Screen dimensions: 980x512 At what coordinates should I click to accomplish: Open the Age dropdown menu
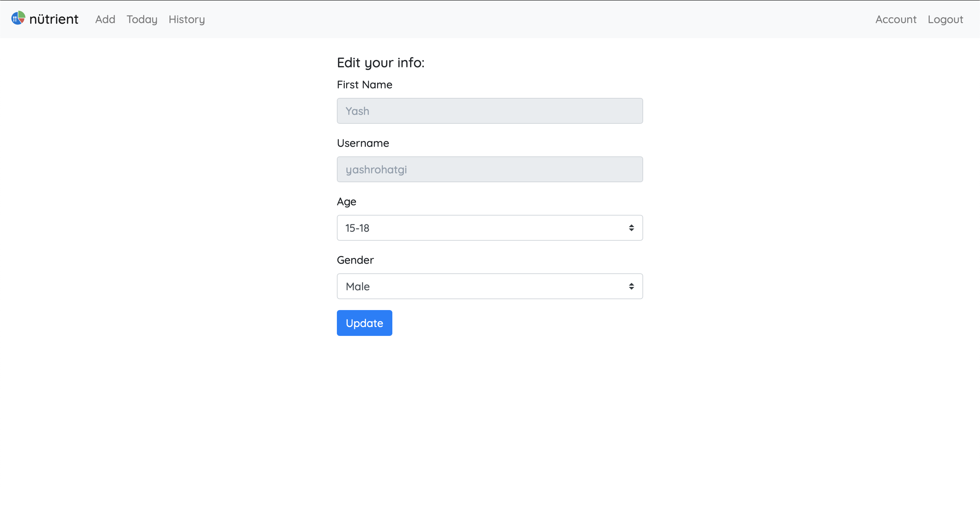point(490,228)
